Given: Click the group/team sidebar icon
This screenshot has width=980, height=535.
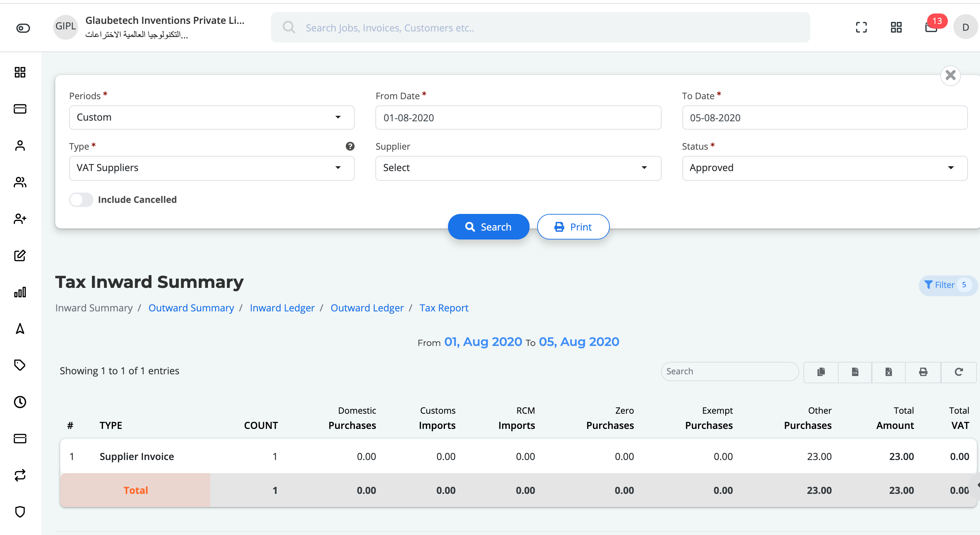Looking at the screenshot, I should [x=20, y=181].
